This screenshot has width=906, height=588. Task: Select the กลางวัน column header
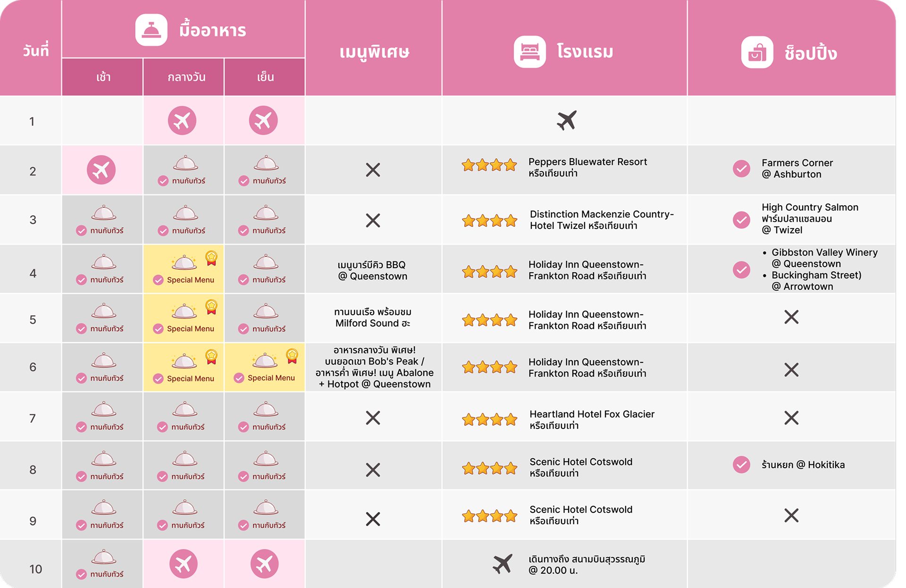point(186,77)
